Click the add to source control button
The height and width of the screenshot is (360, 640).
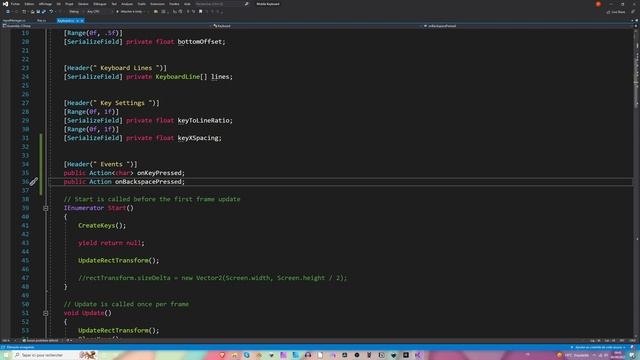point(599,347)
